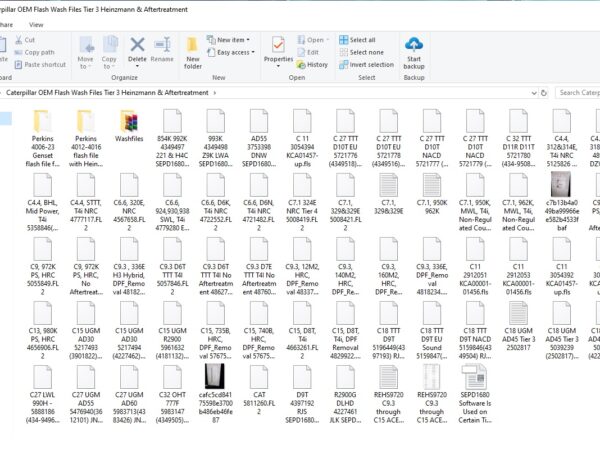
Task: Select file C27 LWL 990H - 5888186
Action: click(x=42, y=395)
